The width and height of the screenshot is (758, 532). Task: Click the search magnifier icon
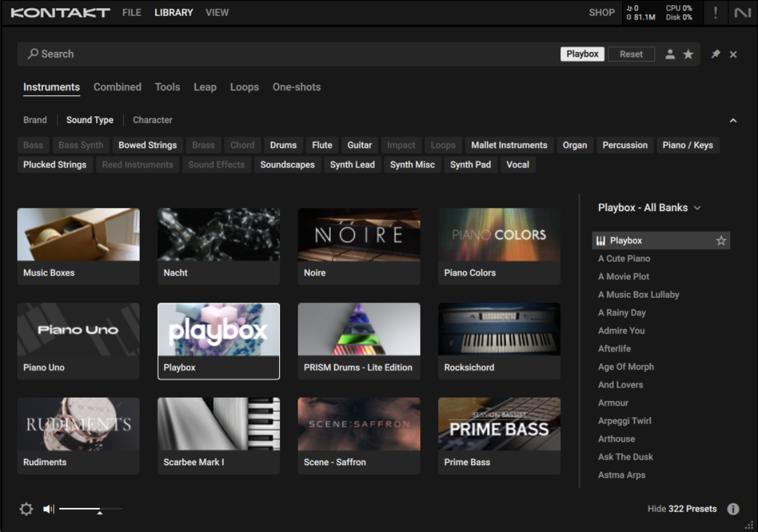coord(33,54)
